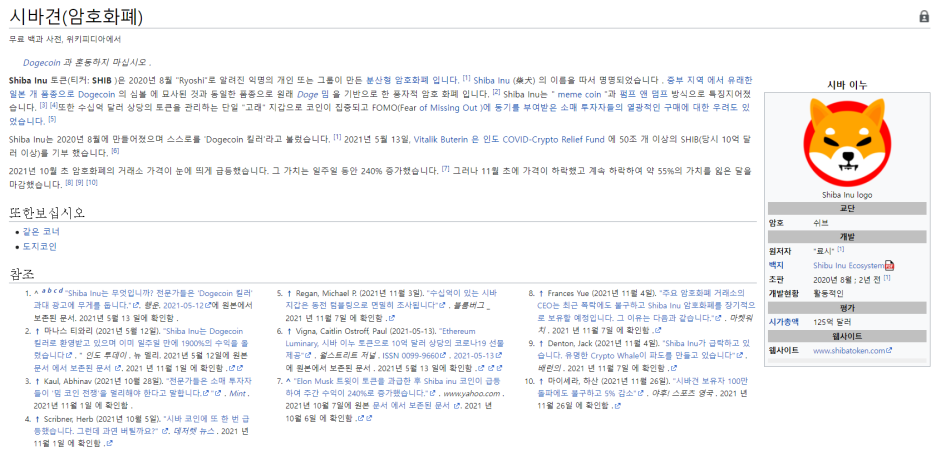Jump back via reference 8 up arrow
Viewport: 936px width, 458px height.
click(x=541, y=293)
